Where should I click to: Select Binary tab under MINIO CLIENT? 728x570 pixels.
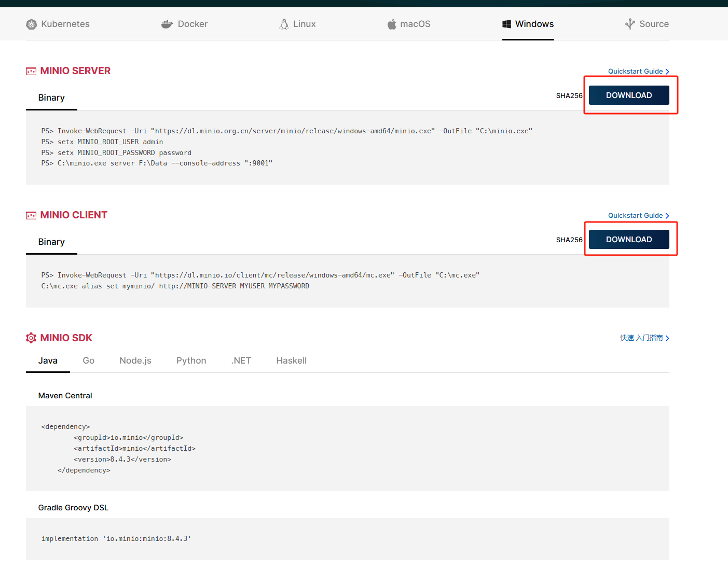pyautogui.click(x=51, y=242)
